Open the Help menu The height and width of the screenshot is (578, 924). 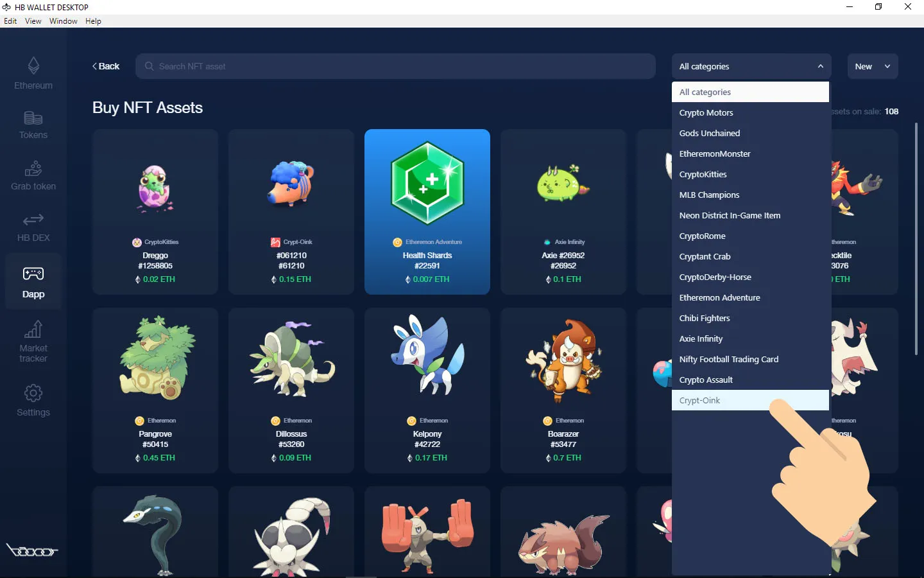point(93,21)
